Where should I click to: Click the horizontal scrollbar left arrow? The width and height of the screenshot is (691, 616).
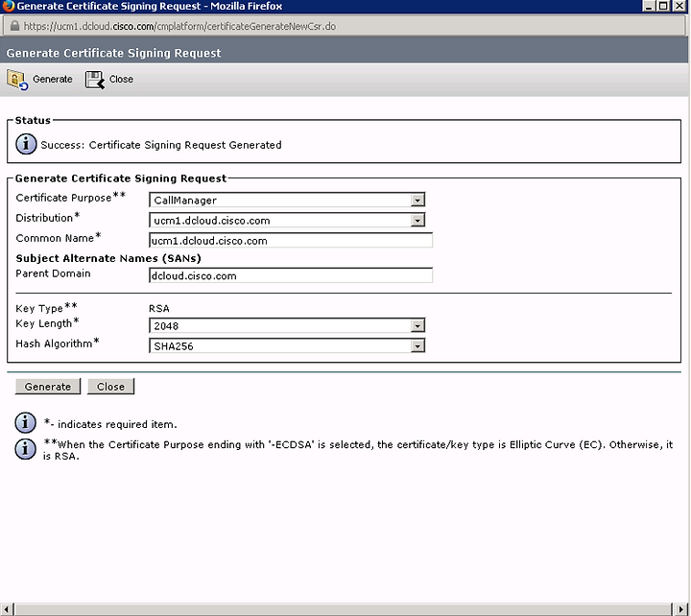click(6, 610)
